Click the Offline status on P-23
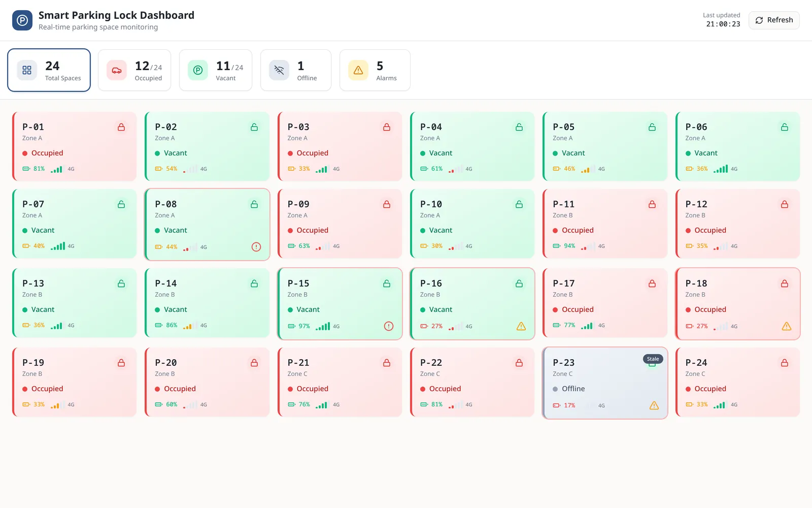The width and height of the screenshot is (812, 508). tap(569, 389)
